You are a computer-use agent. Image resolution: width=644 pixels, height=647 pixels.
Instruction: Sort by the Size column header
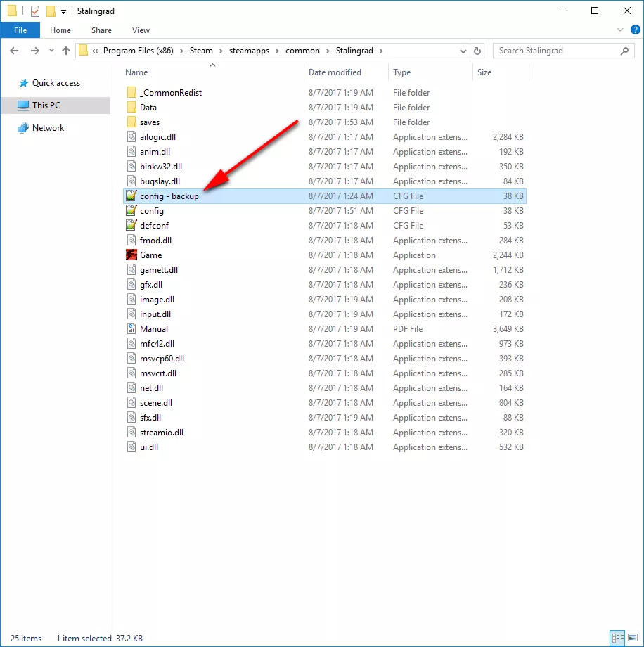tap(484, 72)
